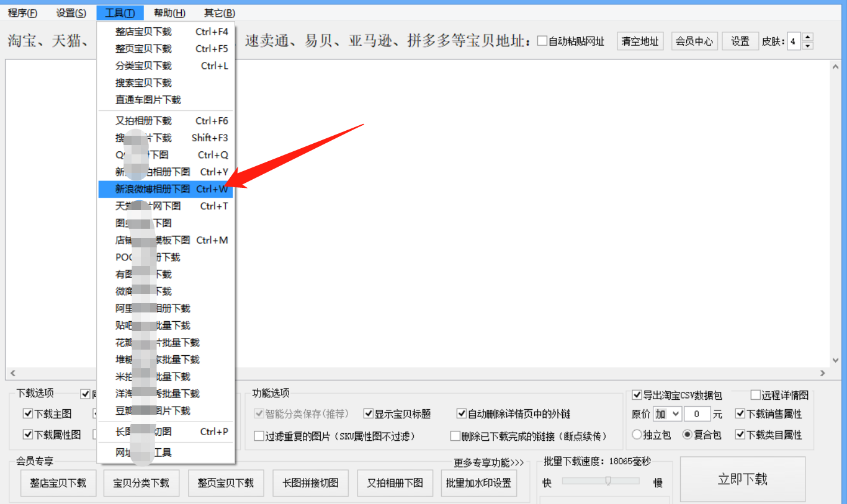Viewport: 847px width, 504px height.
Task: Select 整店宝贝下载 menu item
Action: click(142, 31)
